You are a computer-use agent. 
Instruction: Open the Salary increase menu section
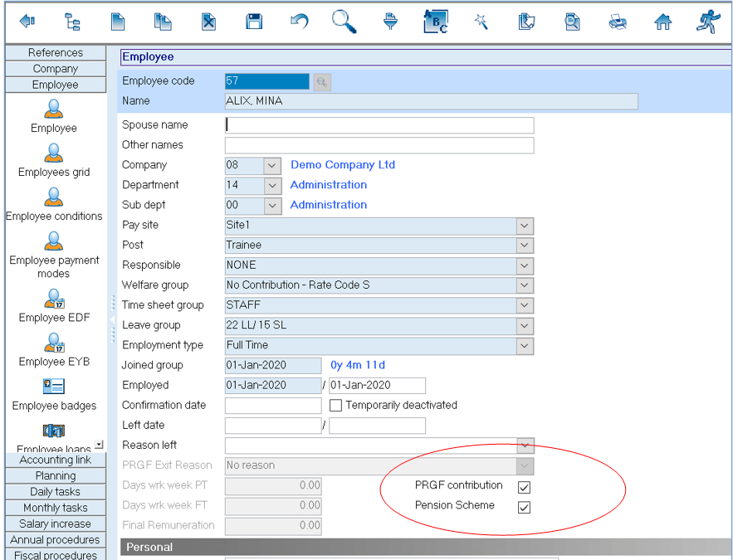click(x=56, y=523)
